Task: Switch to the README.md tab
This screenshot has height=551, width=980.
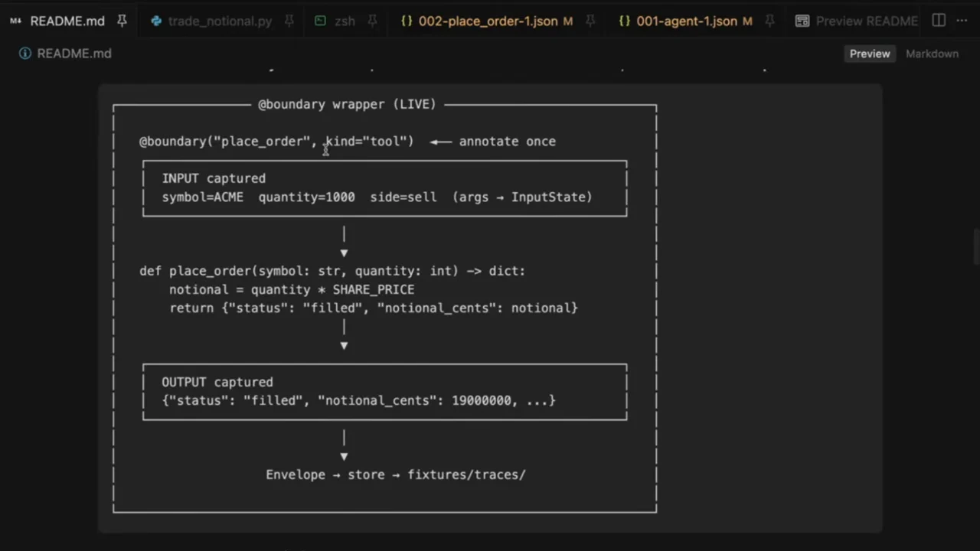Action: 67,21
